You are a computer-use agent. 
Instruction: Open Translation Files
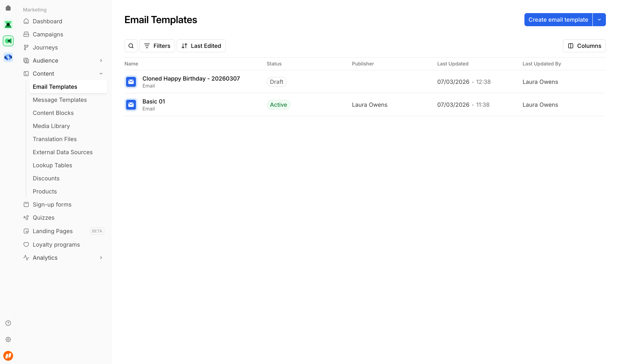tap(55, 139)
